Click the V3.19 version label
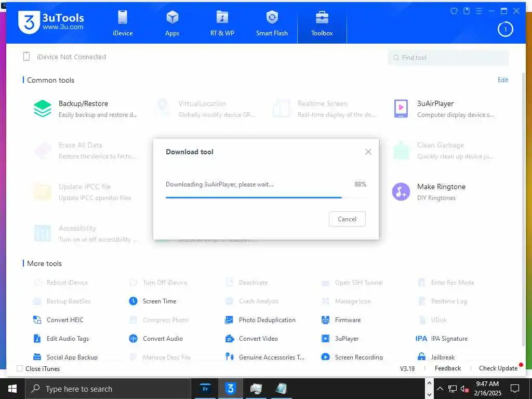Screen dimensions: 532x399 tap(407, 368)
